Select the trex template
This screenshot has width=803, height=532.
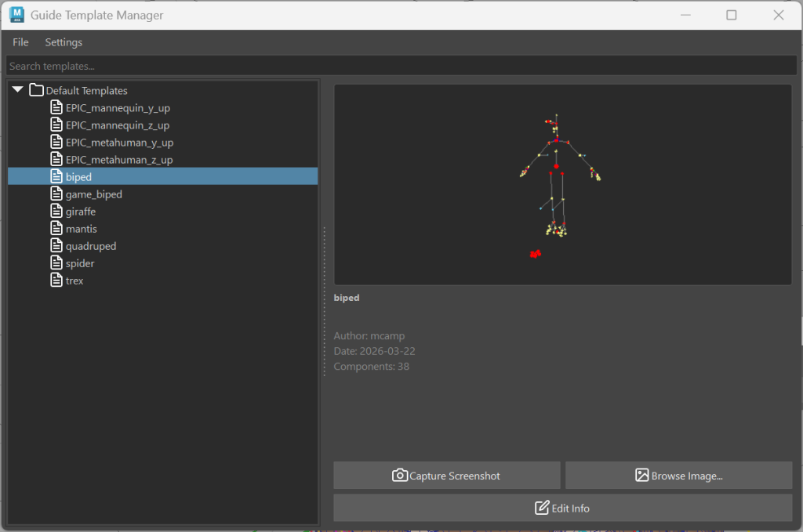(x=74, y=280)
